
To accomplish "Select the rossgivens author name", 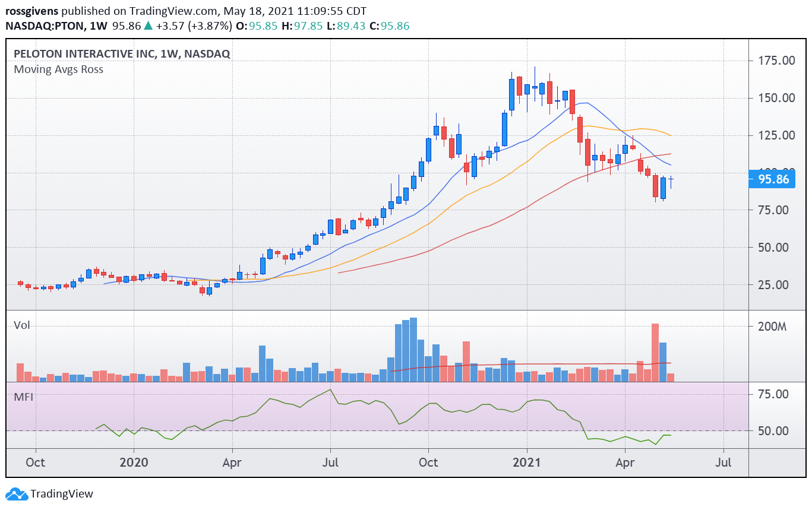I will click(x=33, y=11).
